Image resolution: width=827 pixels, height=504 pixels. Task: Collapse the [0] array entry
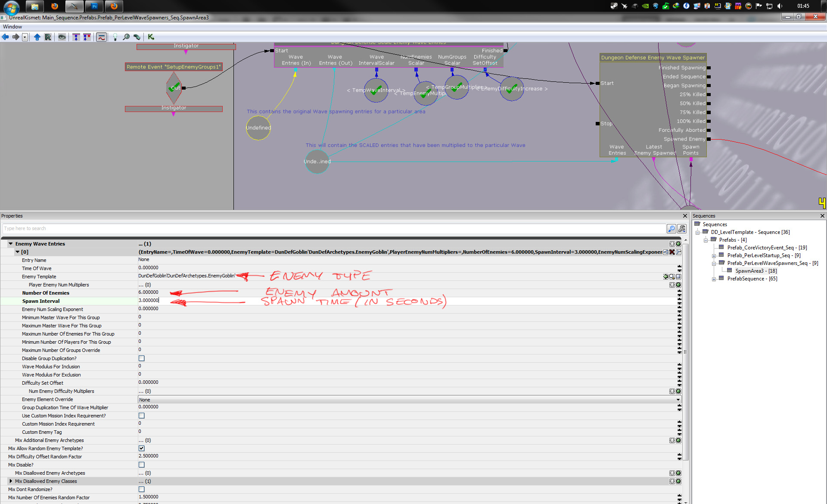[x=18, y=252]
